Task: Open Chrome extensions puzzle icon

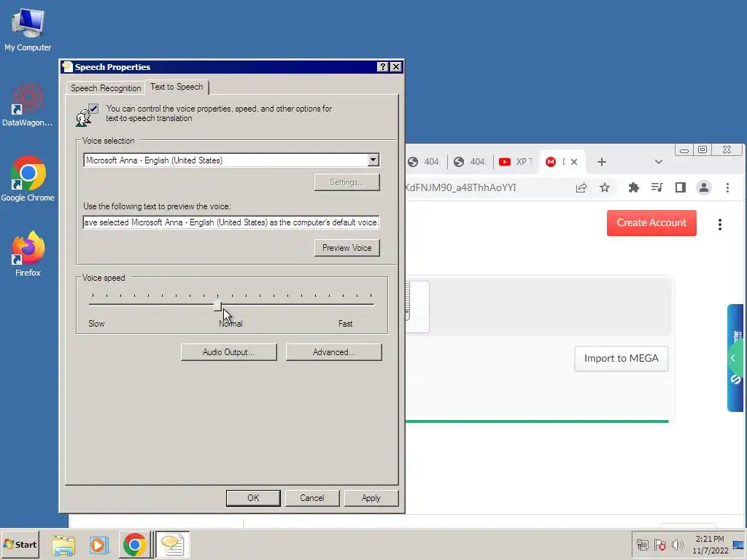Action: (634, 187)
